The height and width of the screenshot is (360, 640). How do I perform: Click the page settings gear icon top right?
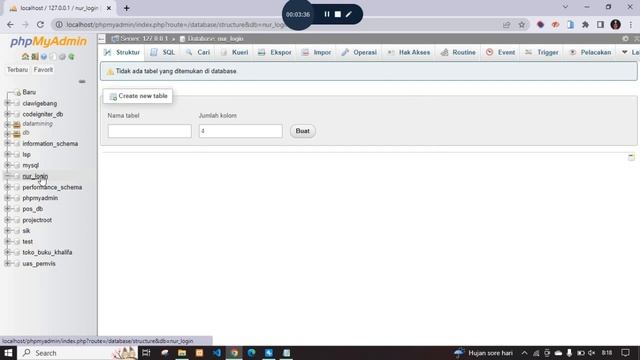click(625, 38)
